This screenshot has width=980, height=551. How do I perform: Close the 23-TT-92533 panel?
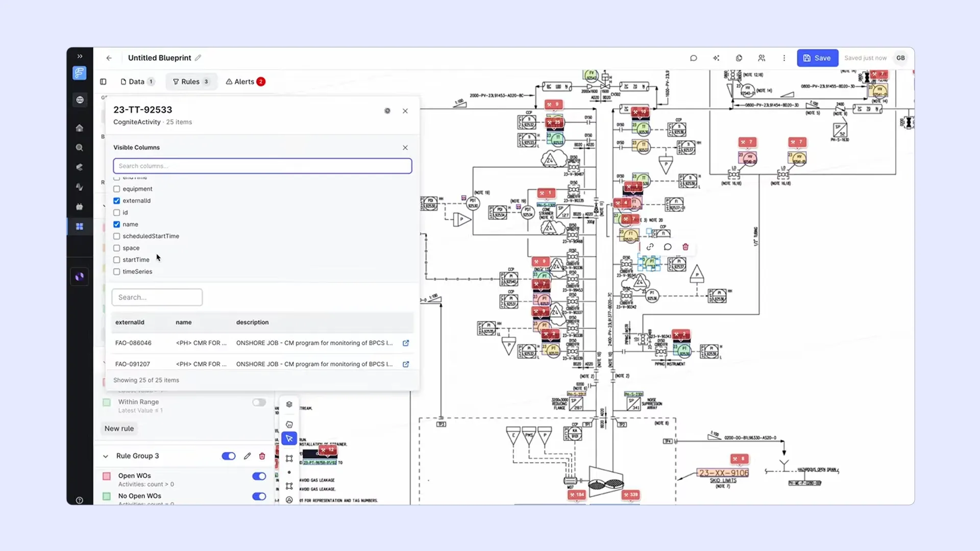[x=405, y=111]
